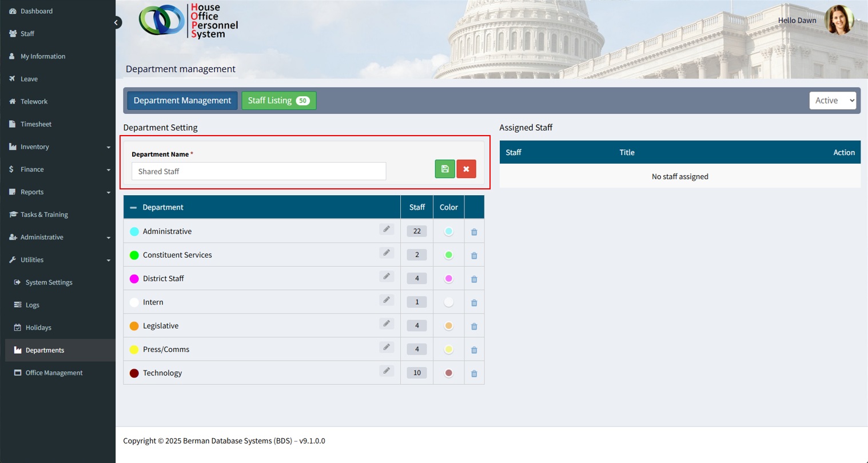The width and height of the screenshot is (868, 463).
Task: Edit the Press/Comms department name
Action: (387, 348)
